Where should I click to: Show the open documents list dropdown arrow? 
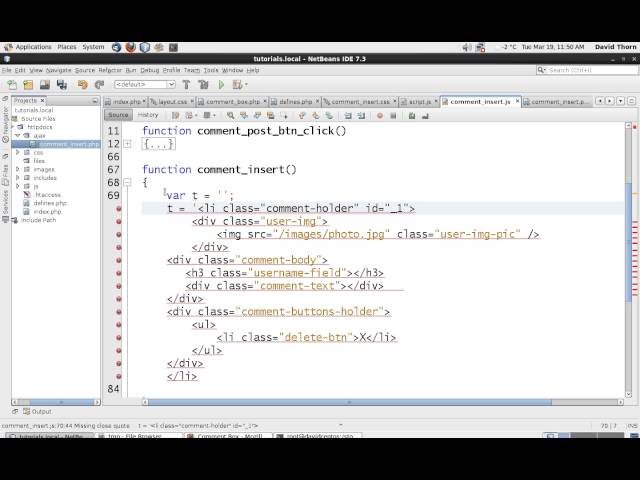620,100
